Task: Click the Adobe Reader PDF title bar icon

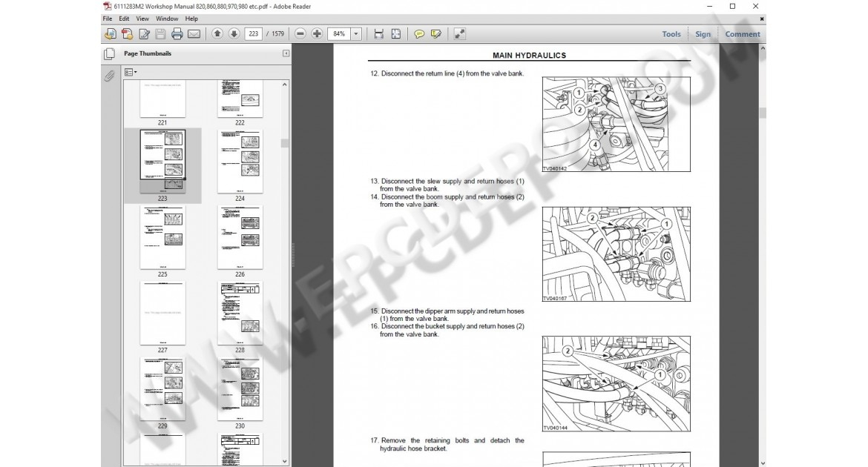Action: pyautogui.click(x=108, y=6)
